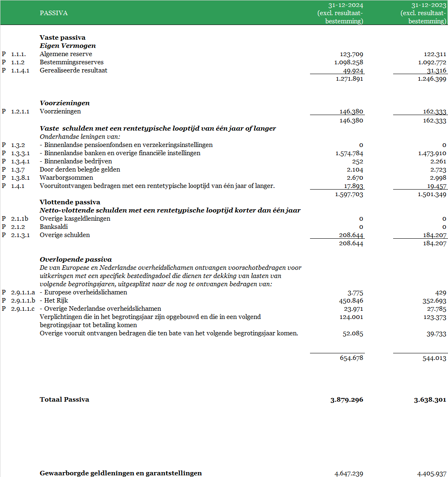448x477 pixels.
Task: Click Algemene reserve value 123.709
Action: [x=351, y=54]
